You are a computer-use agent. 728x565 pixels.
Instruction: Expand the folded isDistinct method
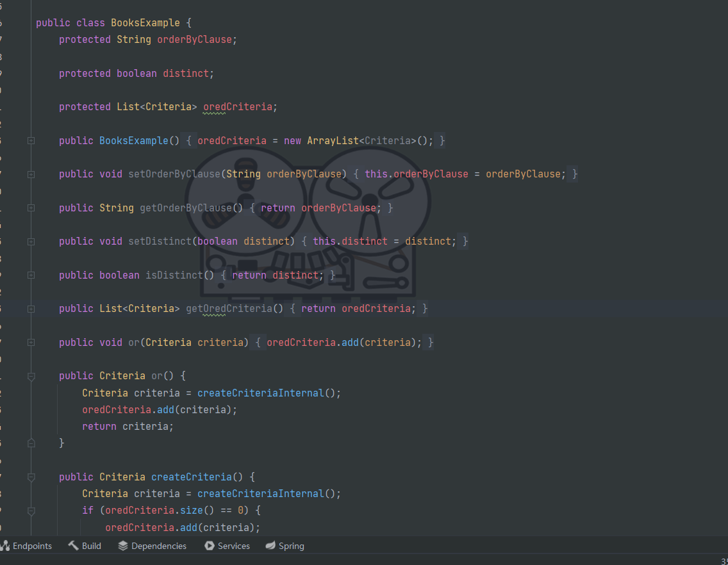click(31, 275)
